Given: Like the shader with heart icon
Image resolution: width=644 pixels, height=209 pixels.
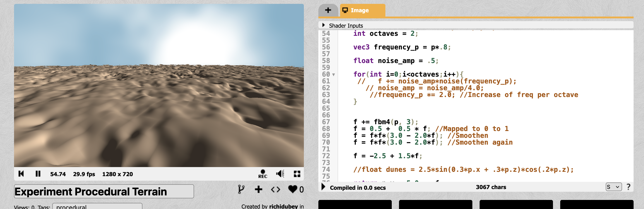Looking at the screenshot, I should click(x=293, y=189).
